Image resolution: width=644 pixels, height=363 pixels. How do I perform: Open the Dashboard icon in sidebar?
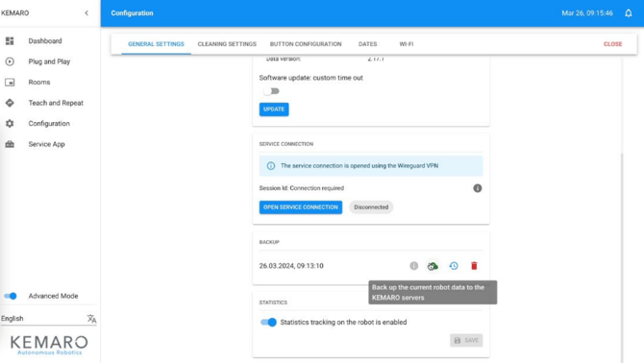tap(10, 41)
